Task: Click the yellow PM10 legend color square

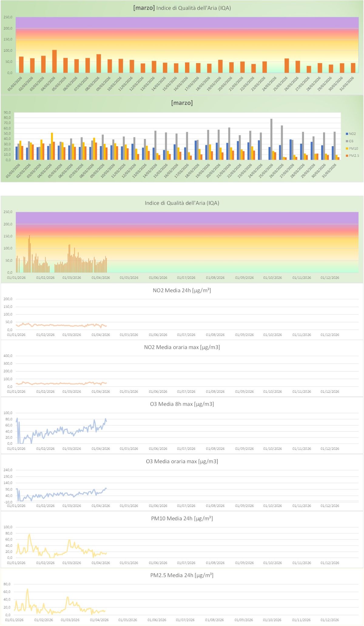Action: click(x=347, y=149)
